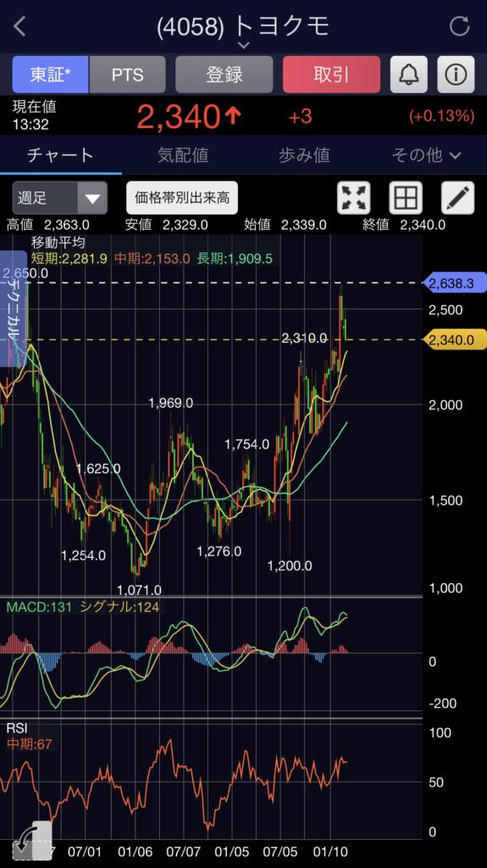487x868 pixels.
Task: Open the チャート tab
Action: coord(61,155)
